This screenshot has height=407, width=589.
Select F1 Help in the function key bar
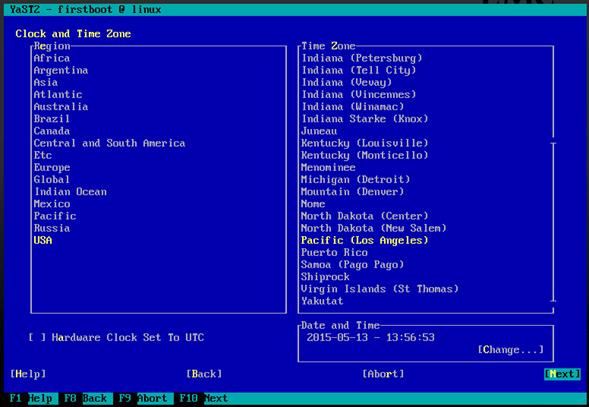31,398
